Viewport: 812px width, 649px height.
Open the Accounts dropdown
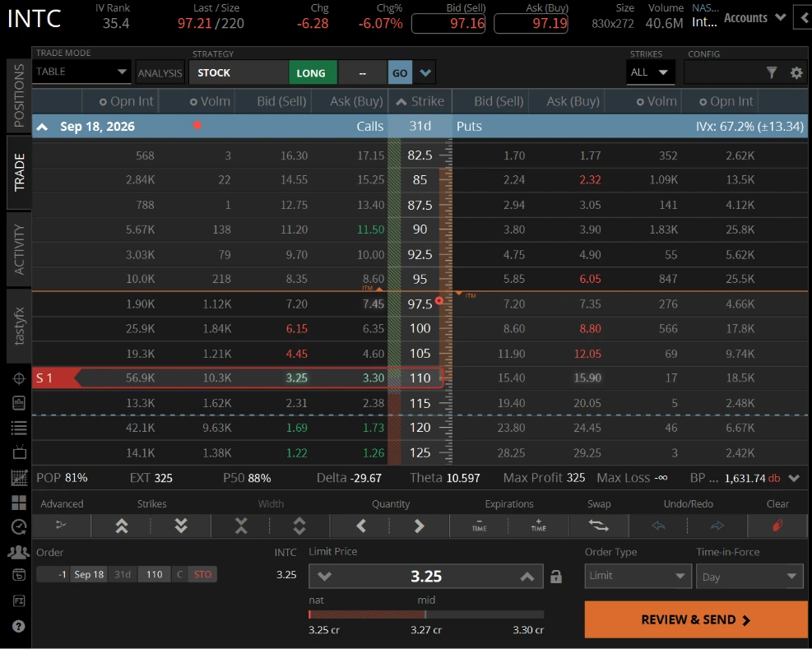pyautogui.click(x=754, y=17)
